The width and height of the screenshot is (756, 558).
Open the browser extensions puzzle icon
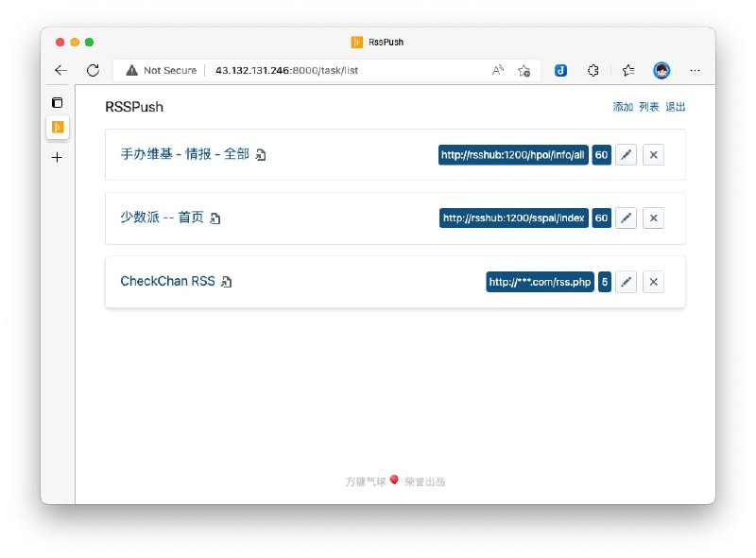(593, 70)
